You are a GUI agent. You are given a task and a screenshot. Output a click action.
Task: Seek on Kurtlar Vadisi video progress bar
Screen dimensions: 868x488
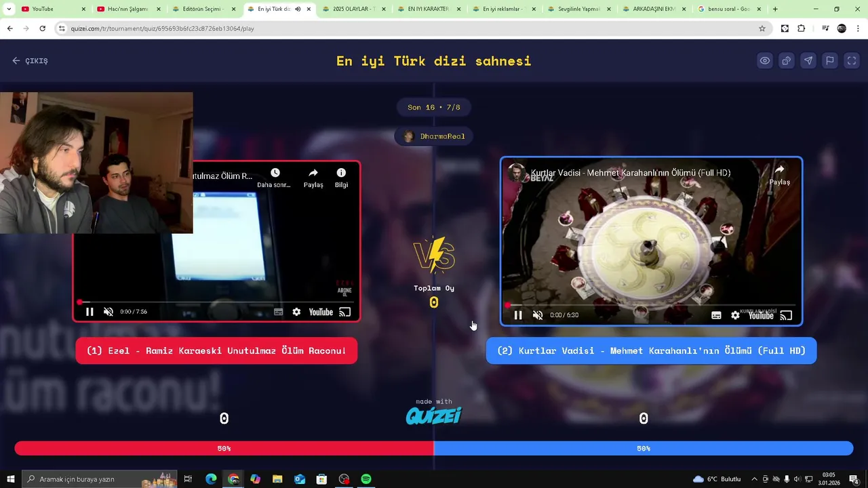(x=651, y=305)
